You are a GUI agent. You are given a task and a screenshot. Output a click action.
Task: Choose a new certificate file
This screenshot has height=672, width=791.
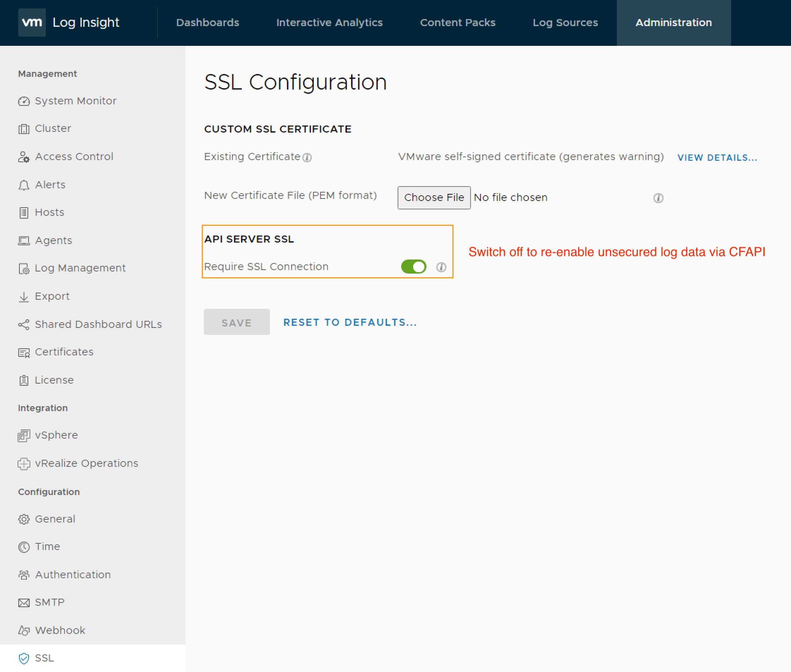(x=434, y=197)
